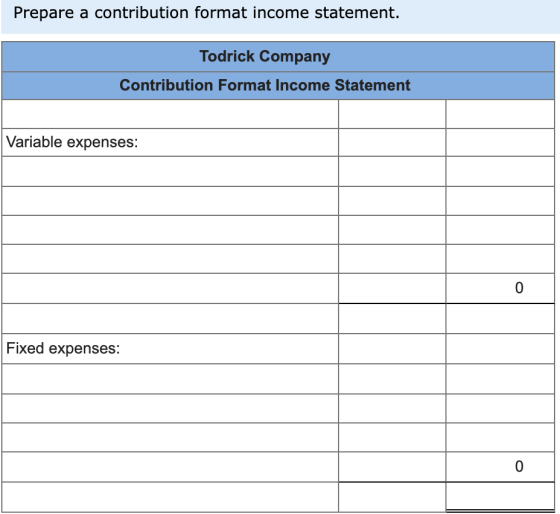
Task: Click the 'Todrick Company' header
Action: click(x=278, y=56)
